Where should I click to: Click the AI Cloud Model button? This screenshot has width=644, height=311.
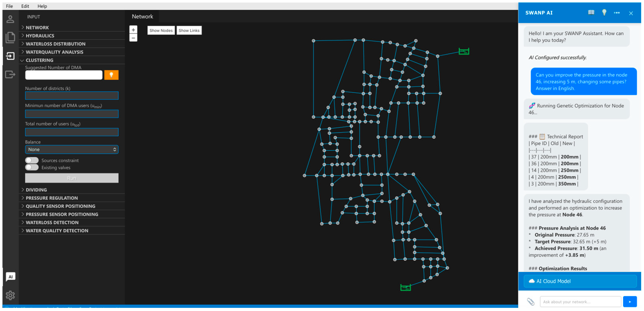(x=580, y=281)
